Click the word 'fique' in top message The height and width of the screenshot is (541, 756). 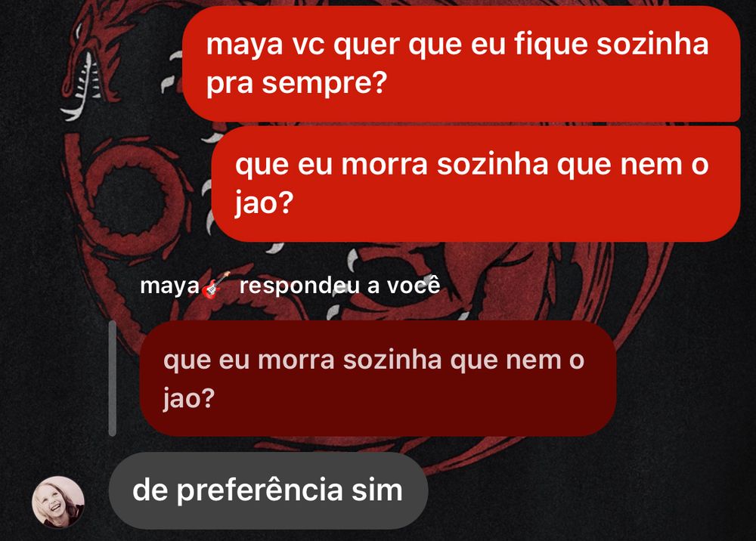pyautogui.click(x=550, y=44)
